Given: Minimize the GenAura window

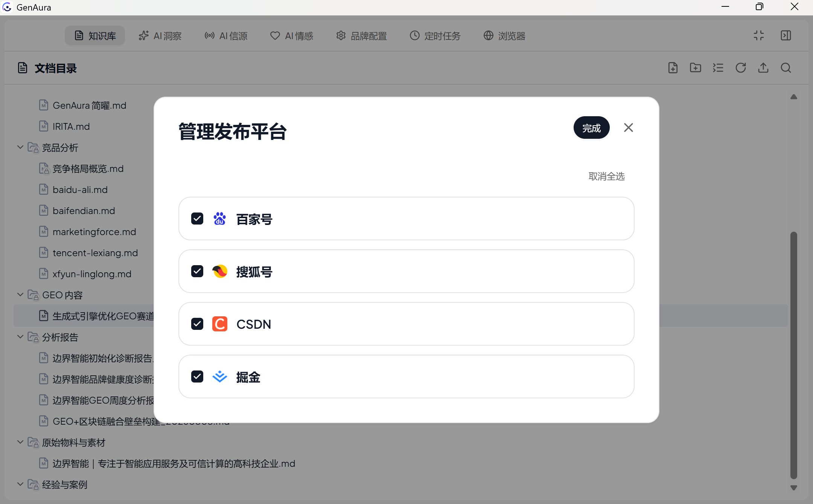Looking at the screenshot, I should (725, 7).
